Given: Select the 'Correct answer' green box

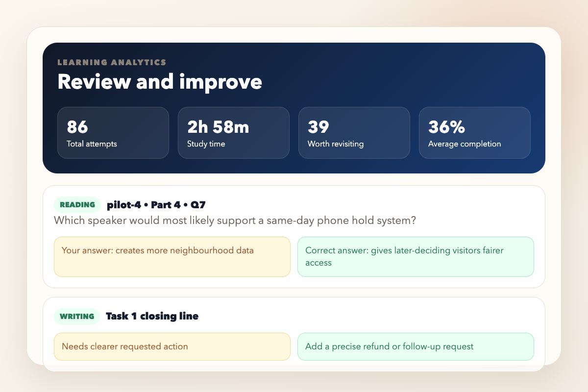Looking at the screenshot, I should coord(416,257).
